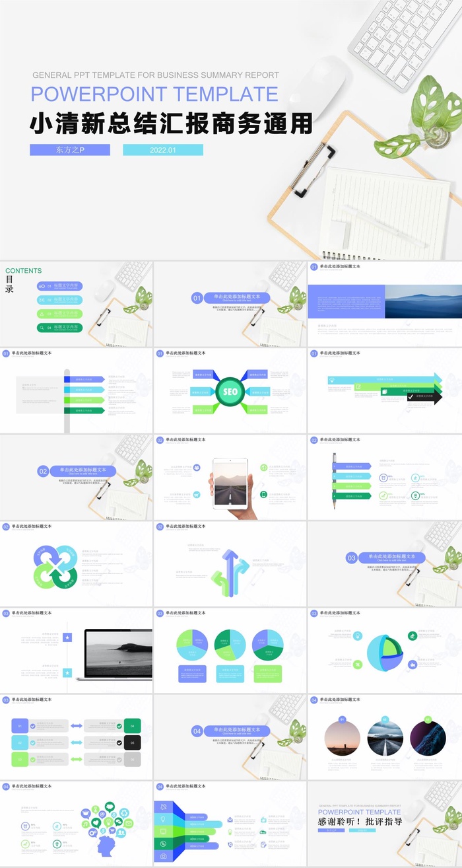Viewport: 462px width, 868px height.
Task: Open the tablet-in-hand road photo slide
Action: [230, 477]
